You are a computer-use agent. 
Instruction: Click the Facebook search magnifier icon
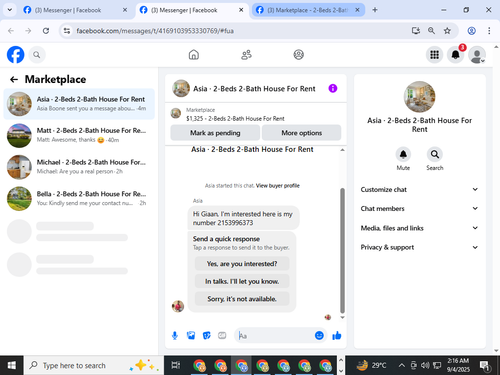pos(37,55)
